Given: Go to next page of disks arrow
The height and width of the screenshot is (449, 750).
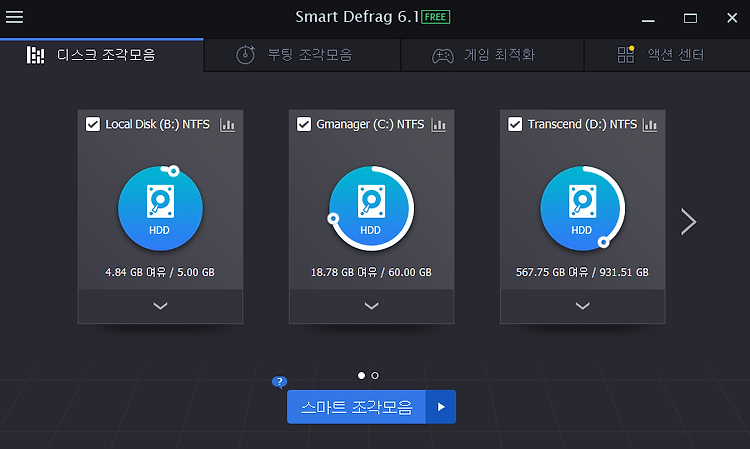Looking at the screenshot, I should coord(688,221).
